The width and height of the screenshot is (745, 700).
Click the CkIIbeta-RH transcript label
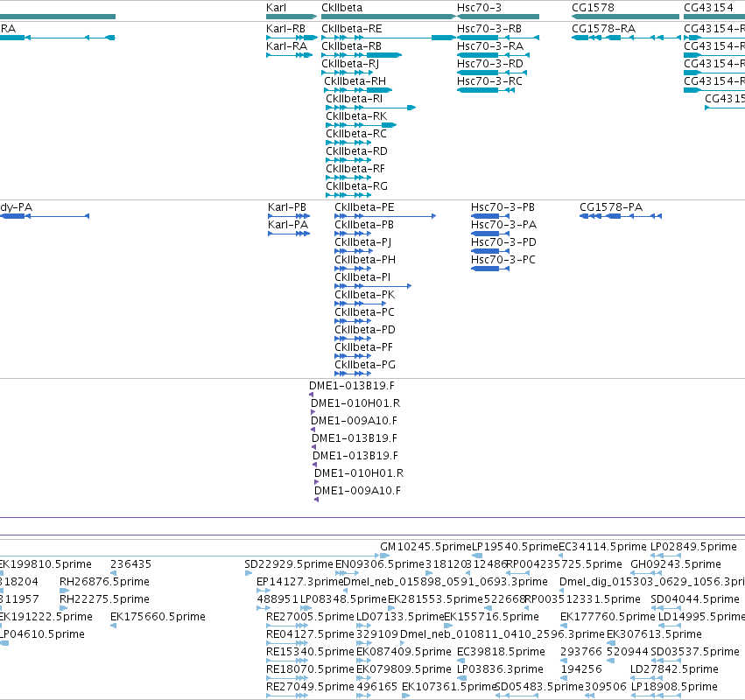(355, 81)
